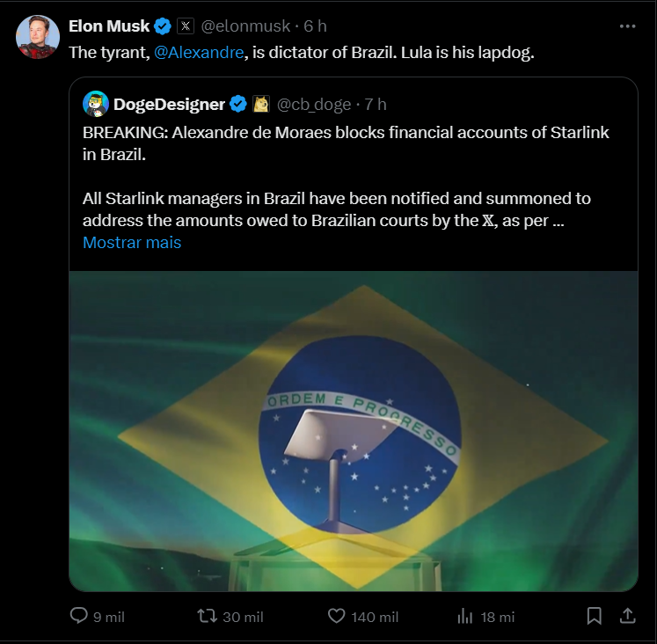Repost this tweet using retweet icon
The image size is (657, 644).
(x=208, y=616)
